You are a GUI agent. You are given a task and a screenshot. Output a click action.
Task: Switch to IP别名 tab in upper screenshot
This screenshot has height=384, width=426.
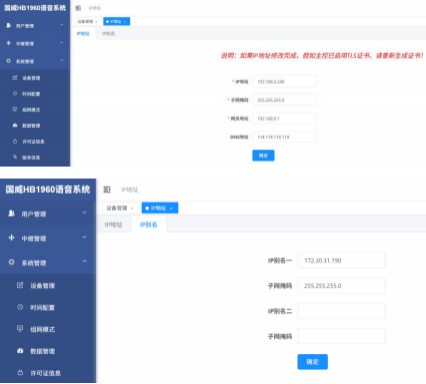(108, 34)
